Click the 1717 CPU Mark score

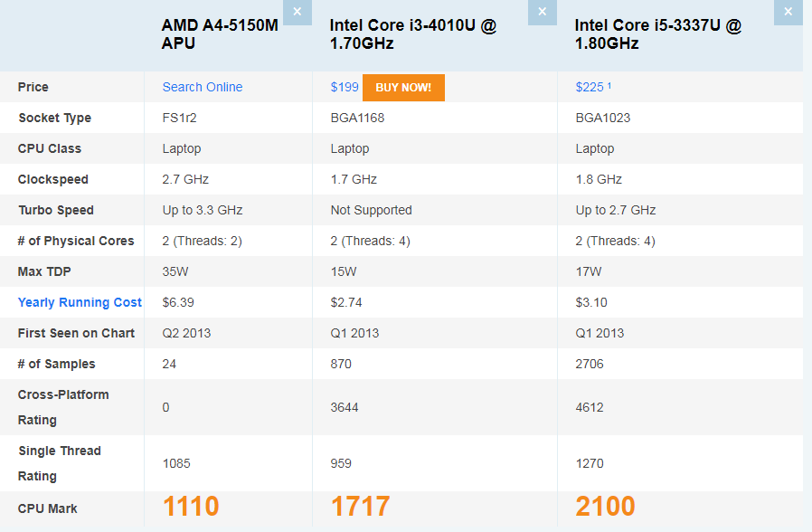360,507
